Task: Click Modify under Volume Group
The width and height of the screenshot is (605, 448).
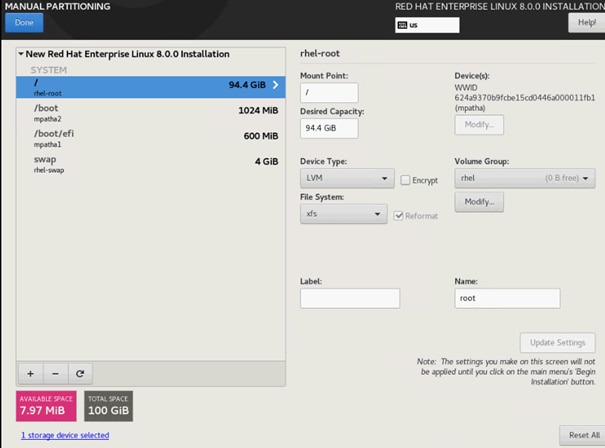Action: [x=479, y=202]
